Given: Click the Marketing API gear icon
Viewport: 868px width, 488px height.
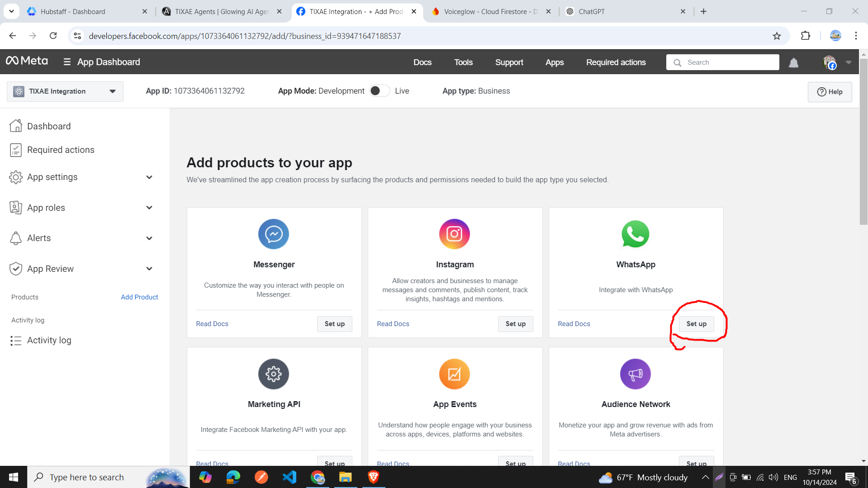Looking at the screenshot, I should (274, 374).
